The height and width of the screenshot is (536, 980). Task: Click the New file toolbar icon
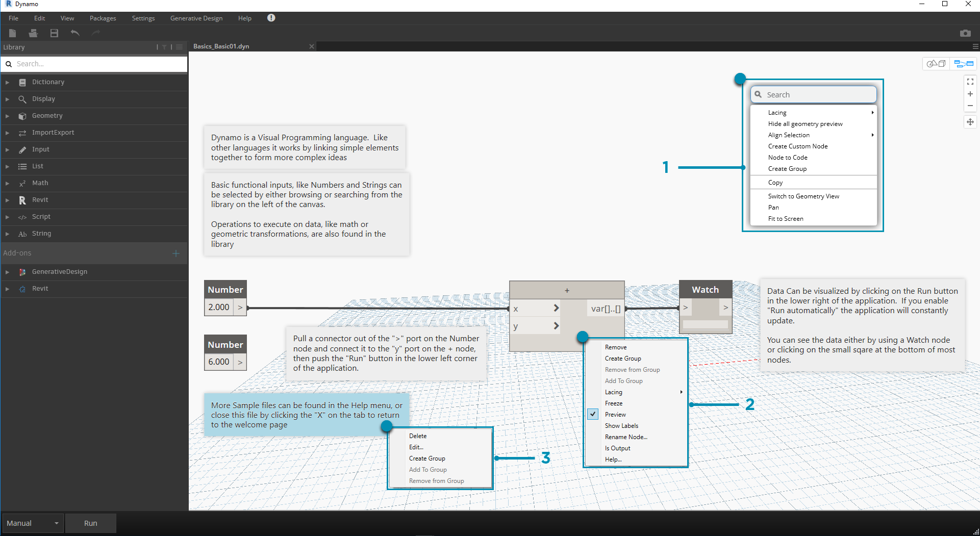pos(13,33)
